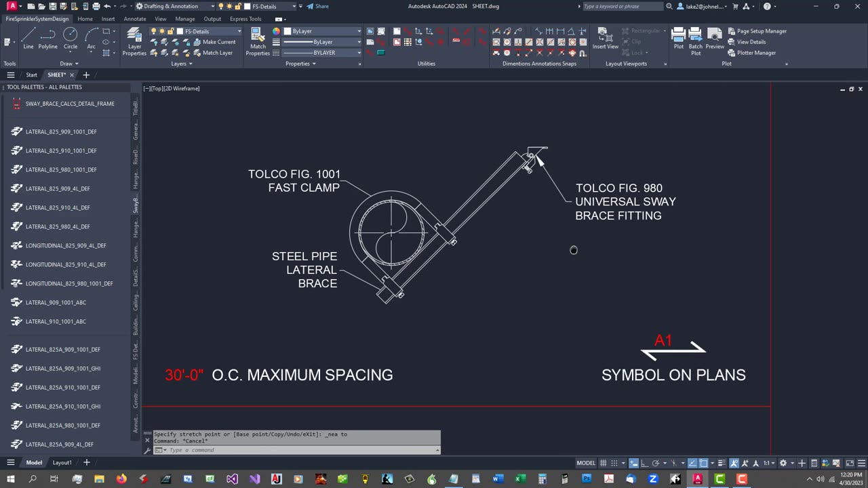Click Make Current layer button
This screenshot has height=488, width=868.
[x=214, y=42]
